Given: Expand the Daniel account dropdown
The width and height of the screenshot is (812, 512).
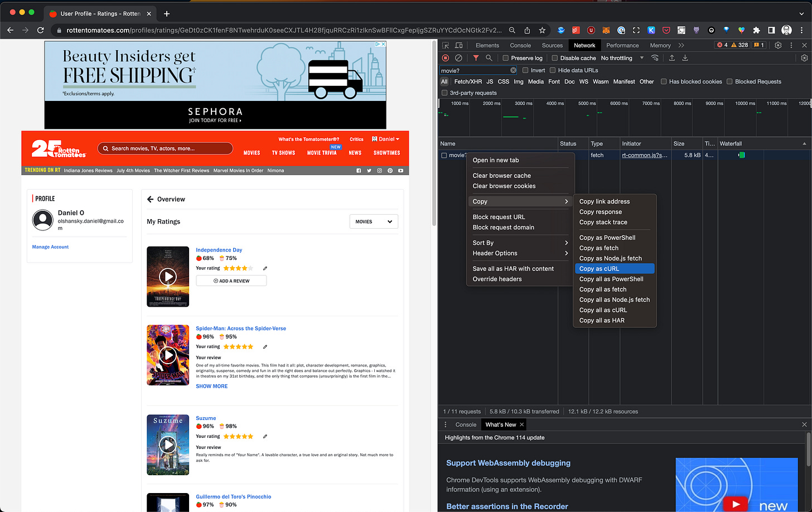Looking at the screenshot, I should [385, 139].
